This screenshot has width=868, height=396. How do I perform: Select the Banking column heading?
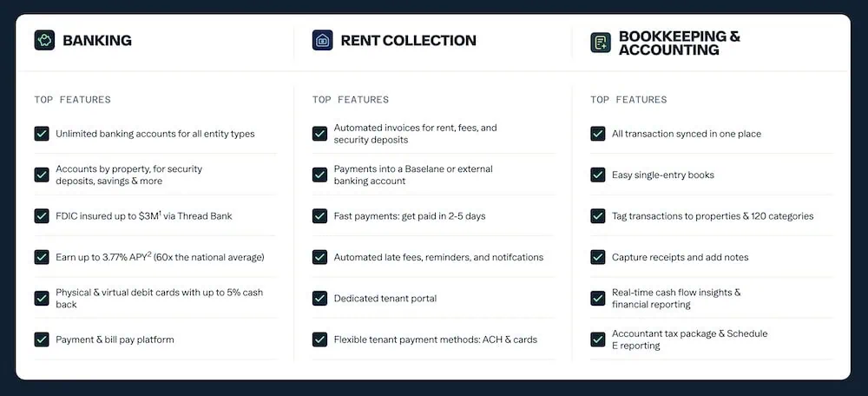coord(97,40)
